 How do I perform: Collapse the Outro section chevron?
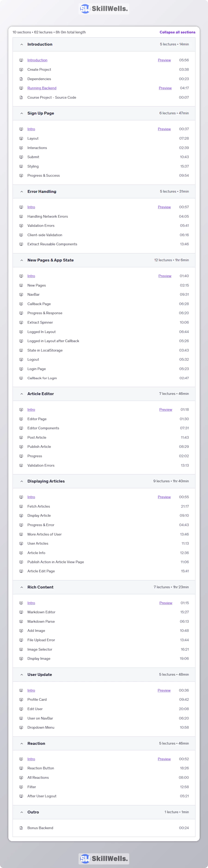pyautogui.click(x=21, y=812)
